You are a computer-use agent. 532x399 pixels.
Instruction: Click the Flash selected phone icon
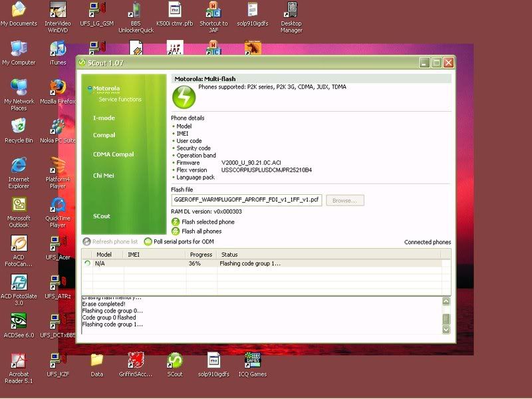pyautogui.click(x=176, y=222)
